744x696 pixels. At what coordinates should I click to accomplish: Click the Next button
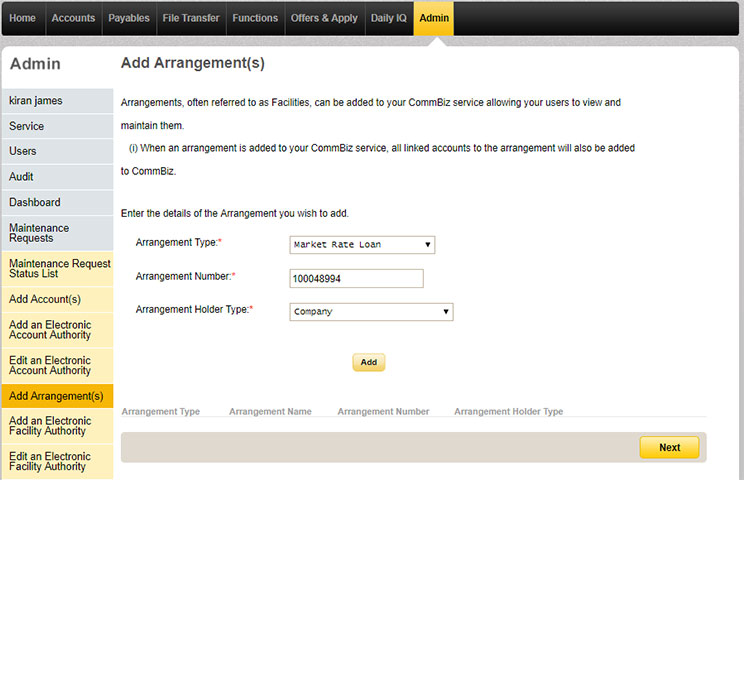[669, 447]
